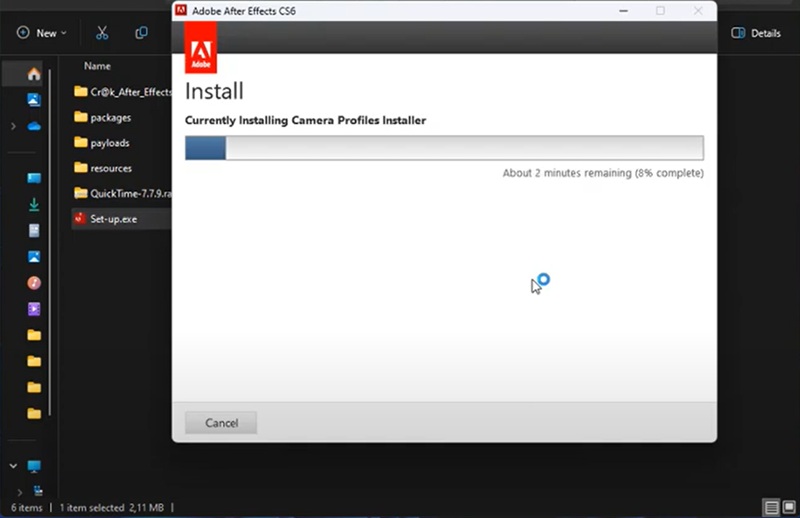Switch to large thumbnails view

pyautogui.click(x=788, y=507)
